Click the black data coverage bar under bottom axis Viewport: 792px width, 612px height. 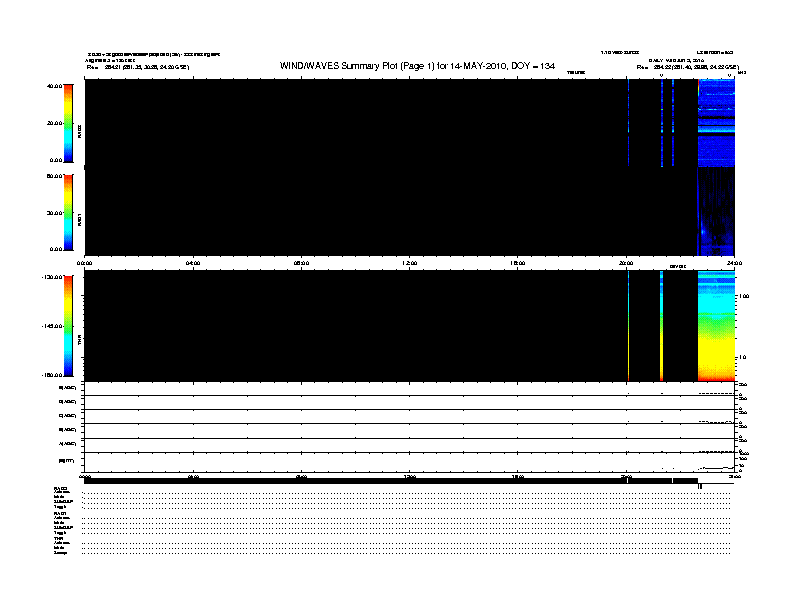point(391,481)
